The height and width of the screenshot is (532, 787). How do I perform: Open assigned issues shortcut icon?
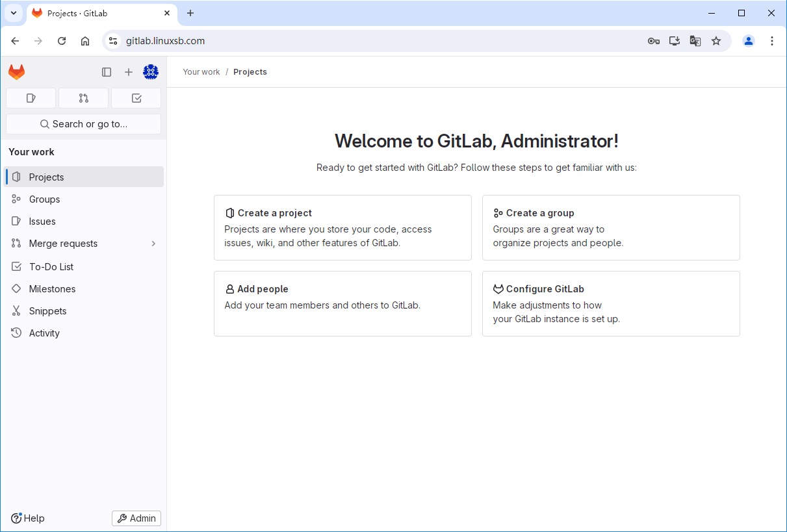pyautogui.click(x=31, y=98)
